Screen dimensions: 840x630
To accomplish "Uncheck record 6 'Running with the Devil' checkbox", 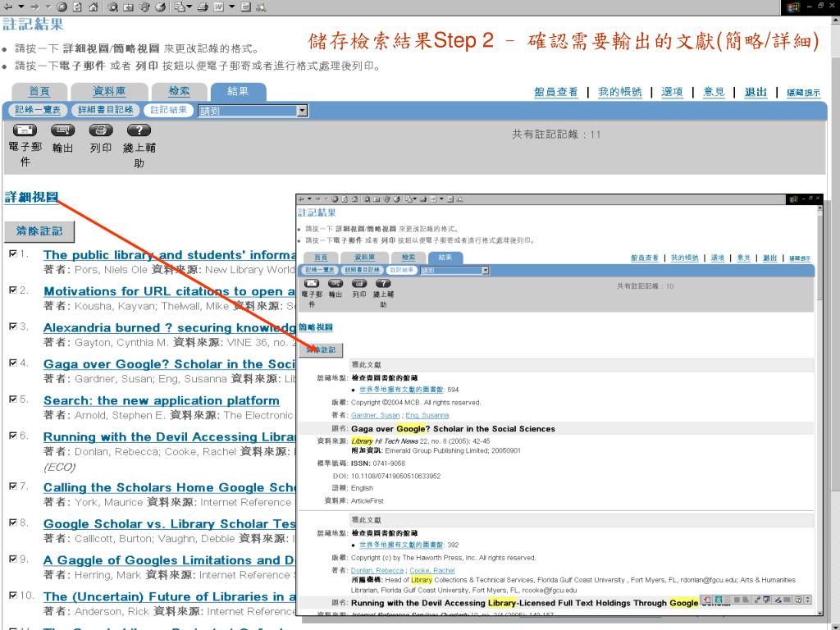I will 13,436.
